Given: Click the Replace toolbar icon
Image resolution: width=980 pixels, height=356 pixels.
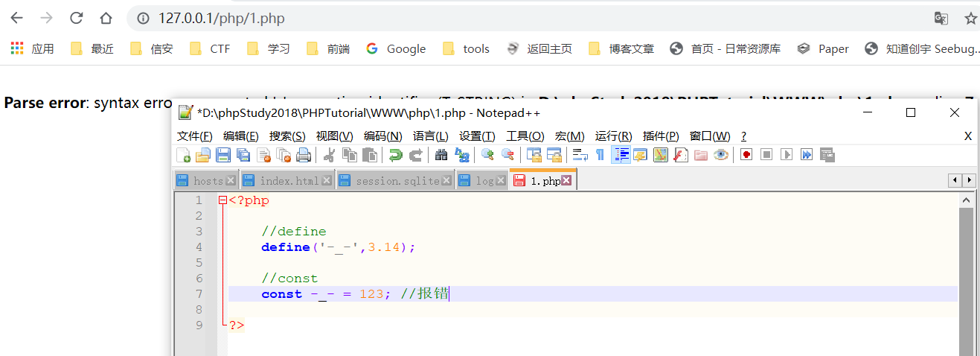Looking at the screenshot, I should 461,154.
